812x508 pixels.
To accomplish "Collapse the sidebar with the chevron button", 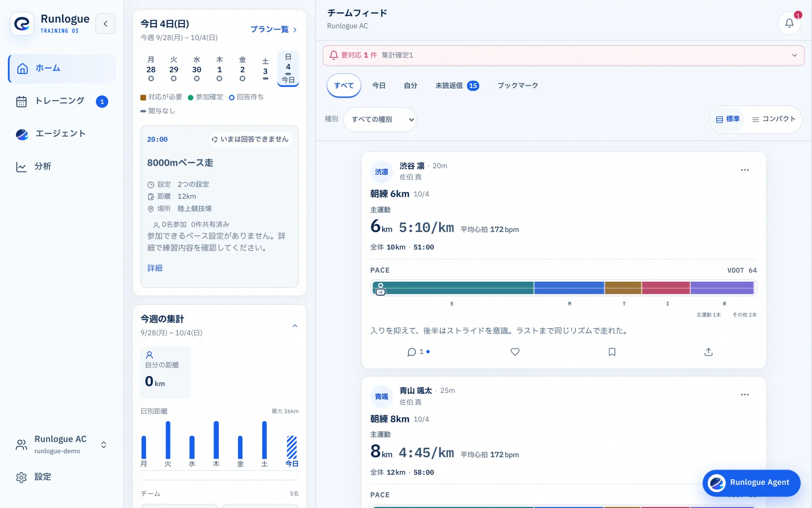I will pos(106,24).
